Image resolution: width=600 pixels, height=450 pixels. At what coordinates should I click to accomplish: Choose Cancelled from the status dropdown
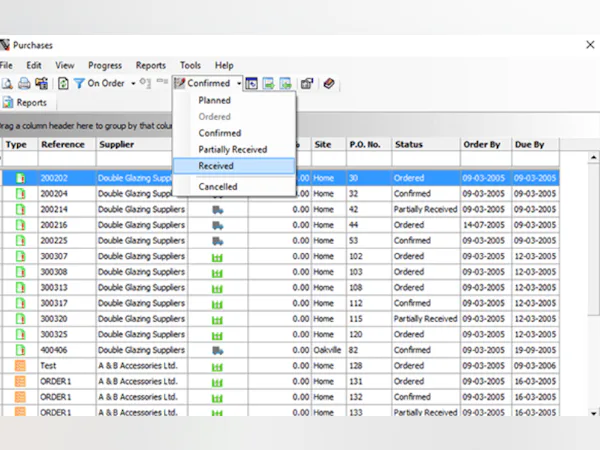pyautogui.click(x=218, y=187)
